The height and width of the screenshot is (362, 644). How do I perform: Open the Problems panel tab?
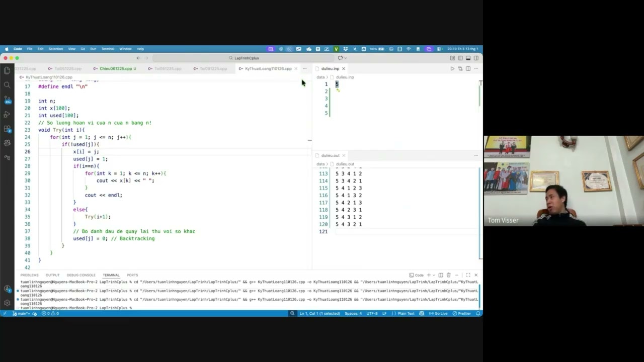pyautogui.click(x=29, y=275)
